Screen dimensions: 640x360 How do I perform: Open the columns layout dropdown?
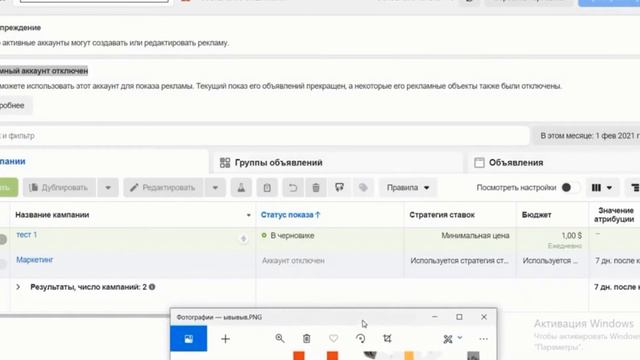[602, 188]
